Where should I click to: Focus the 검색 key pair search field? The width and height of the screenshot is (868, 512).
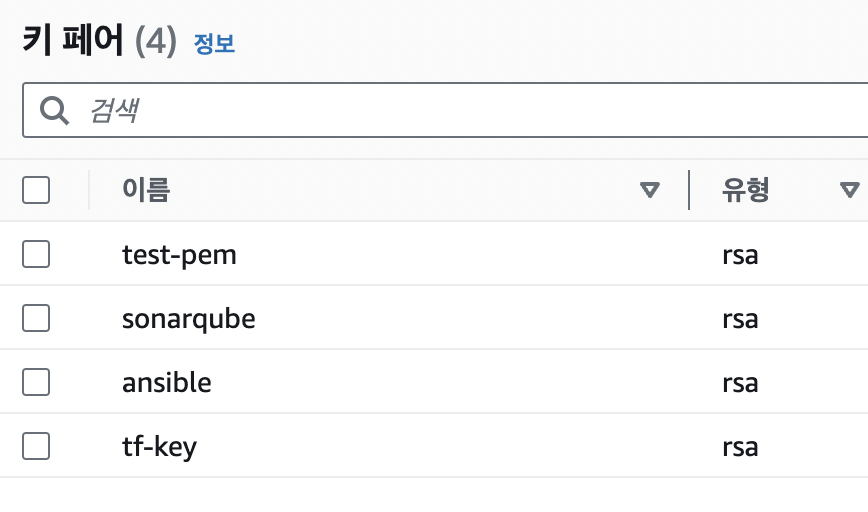450,110
